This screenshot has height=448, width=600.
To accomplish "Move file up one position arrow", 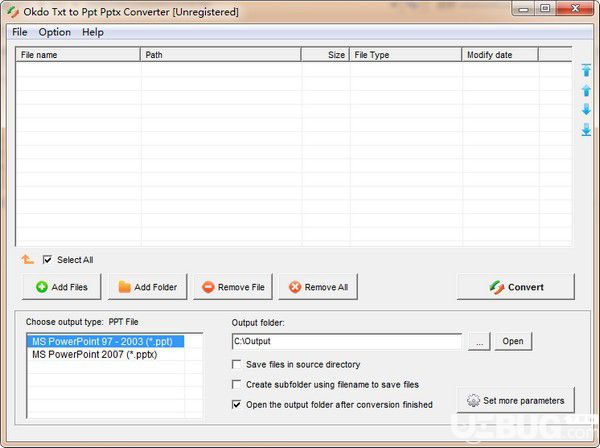I will 586,90.
